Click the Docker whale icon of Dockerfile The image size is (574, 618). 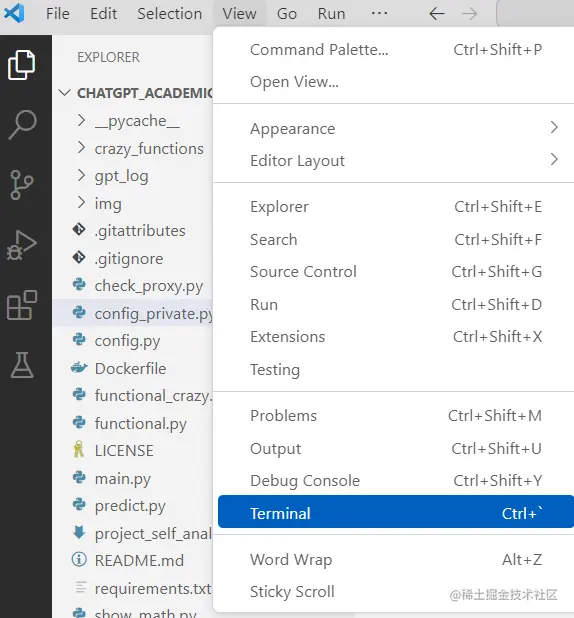coord(79,368)
